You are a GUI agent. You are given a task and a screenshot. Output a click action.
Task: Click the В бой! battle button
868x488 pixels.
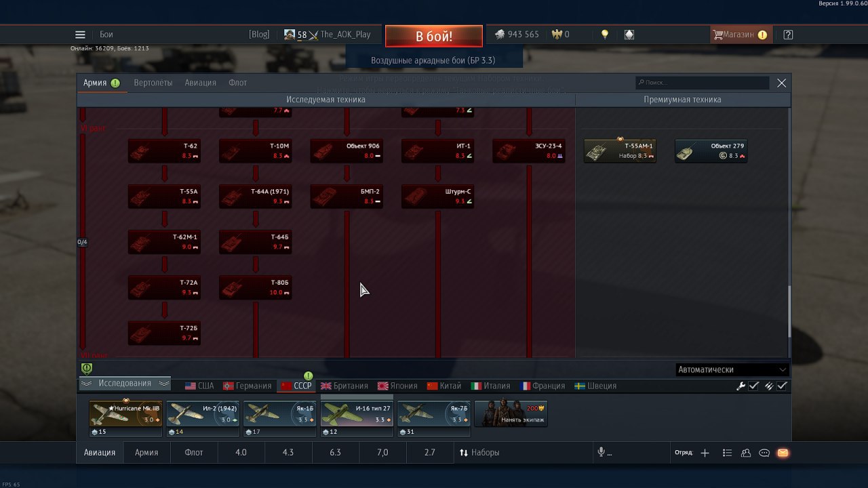pos(434,36)
